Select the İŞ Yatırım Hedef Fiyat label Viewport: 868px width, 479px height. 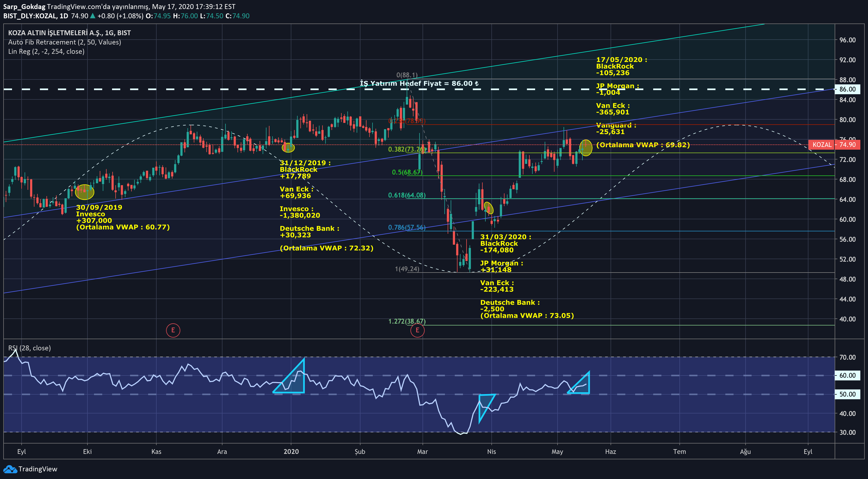[x=419, y=84]
